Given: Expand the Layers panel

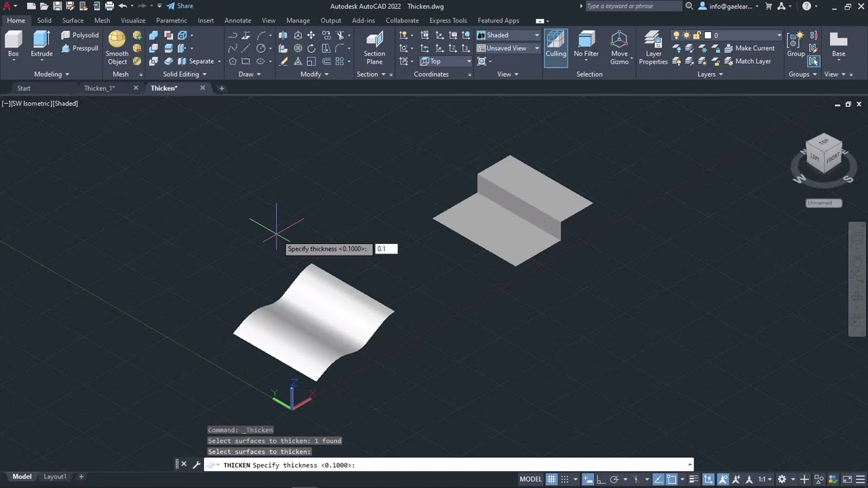Looking at the screenshot, I should [x=710, y=74].
